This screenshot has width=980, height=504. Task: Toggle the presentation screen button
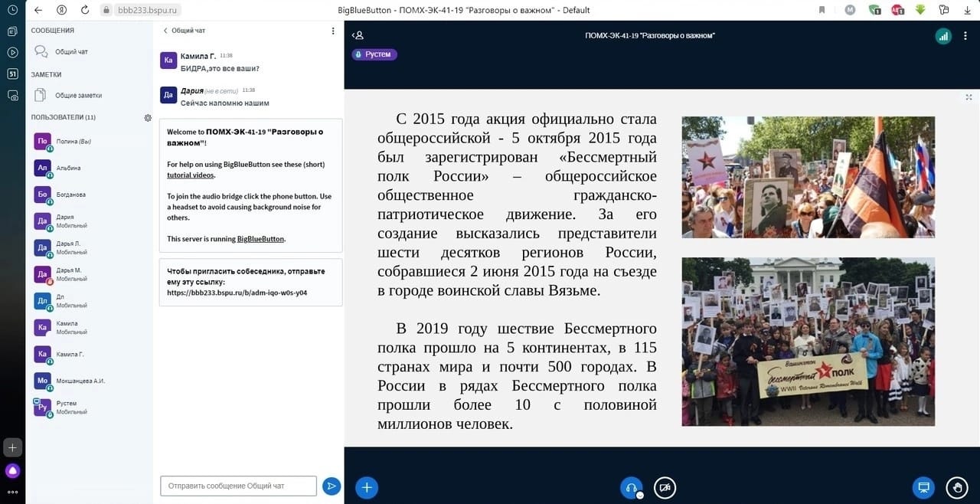coord(923,487)
